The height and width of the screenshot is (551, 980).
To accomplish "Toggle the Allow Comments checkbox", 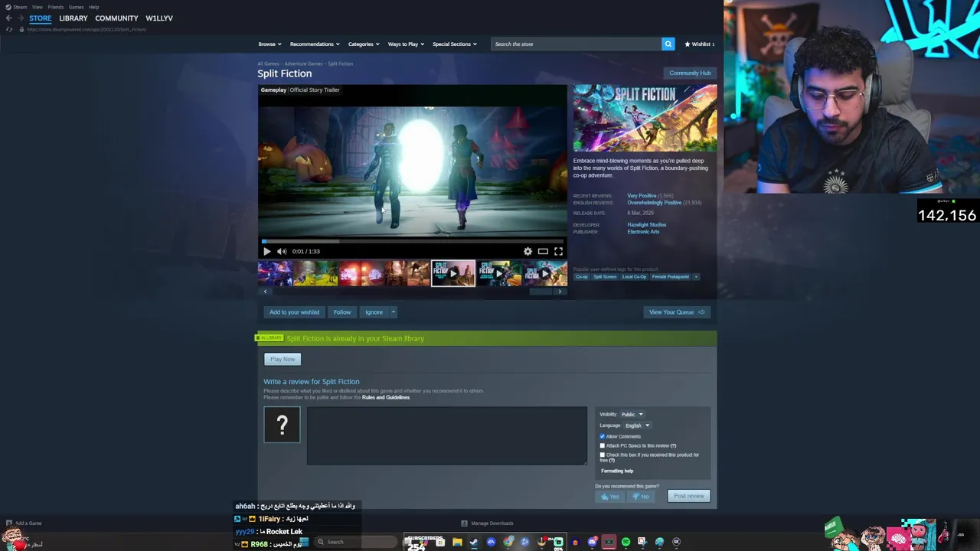I will (603, 436).
